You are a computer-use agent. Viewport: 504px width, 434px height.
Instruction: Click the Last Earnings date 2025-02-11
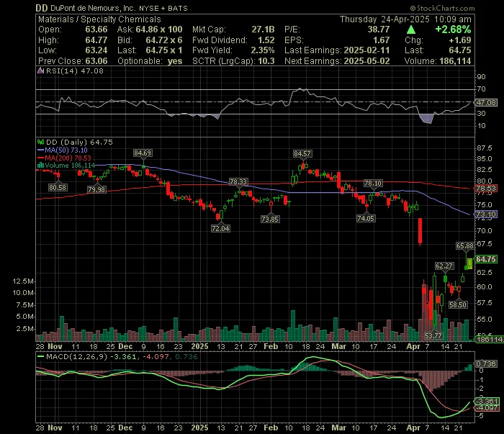366,50
